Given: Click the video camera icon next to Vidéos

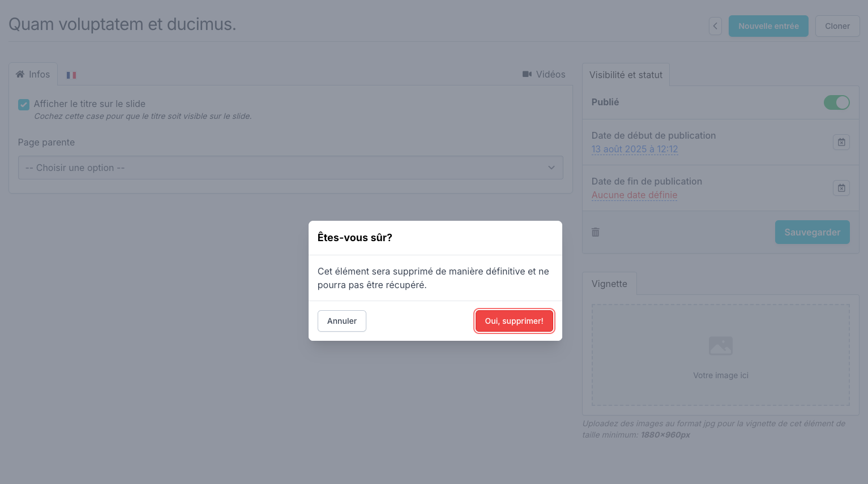Looking at the screenshot, I should tap(527, 74).
